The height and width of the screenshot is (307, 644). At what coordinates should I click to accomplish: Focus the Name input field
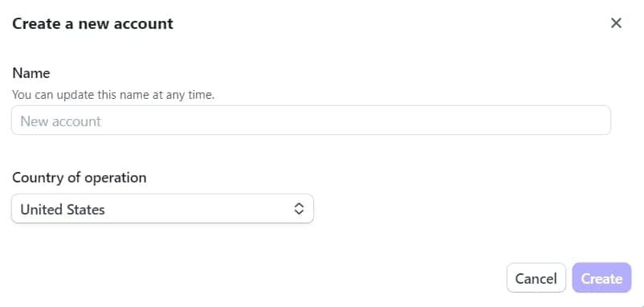(311, 121)
